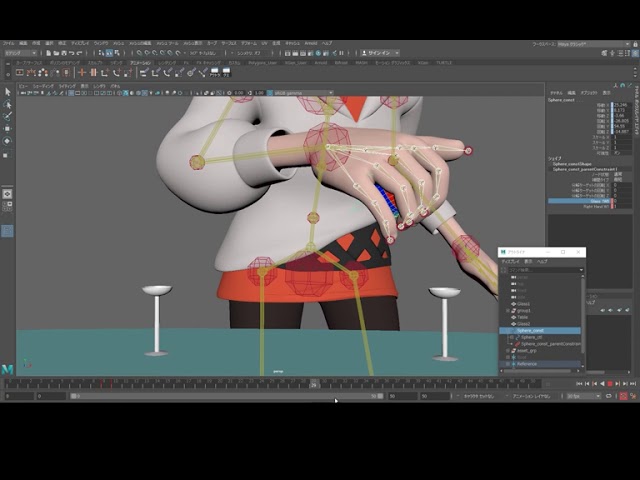
Task: Click the Playblast shelf icon
Action: point(20,73)
